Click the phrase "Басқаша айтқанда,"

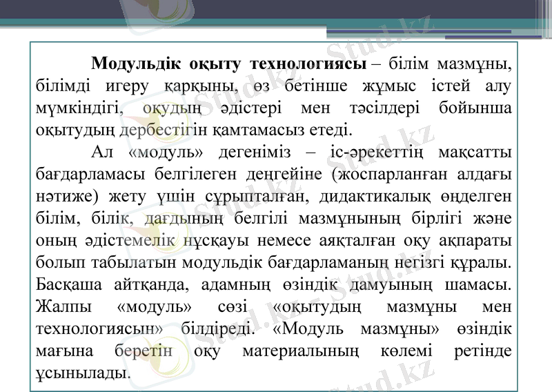click(x=112, y=284)
